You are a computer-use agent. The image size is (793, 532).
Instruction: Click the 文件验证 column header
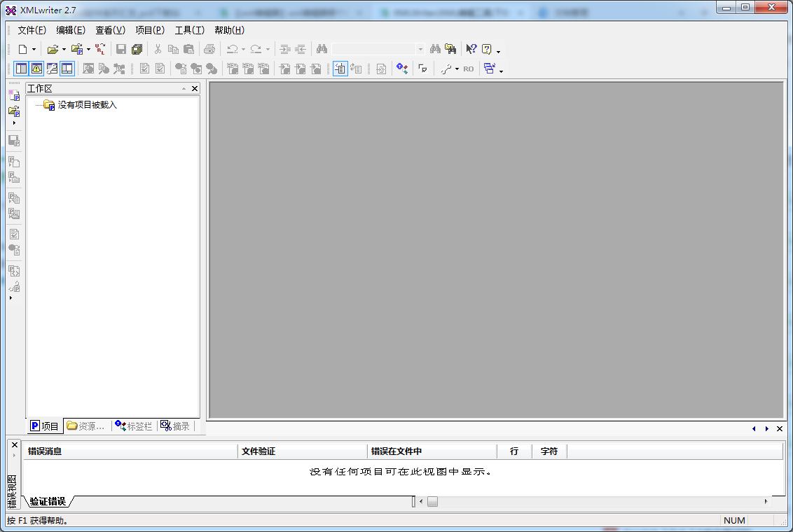(303, 451)
